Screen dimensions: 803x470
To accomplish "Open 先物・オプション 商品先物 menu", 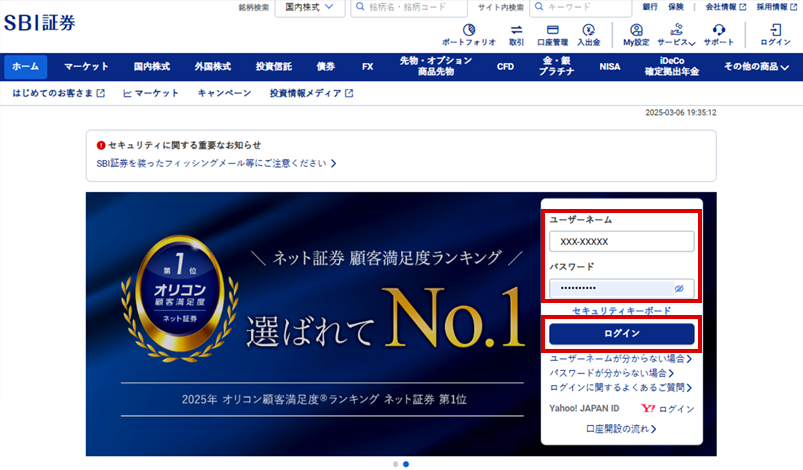I will (436, 67).
